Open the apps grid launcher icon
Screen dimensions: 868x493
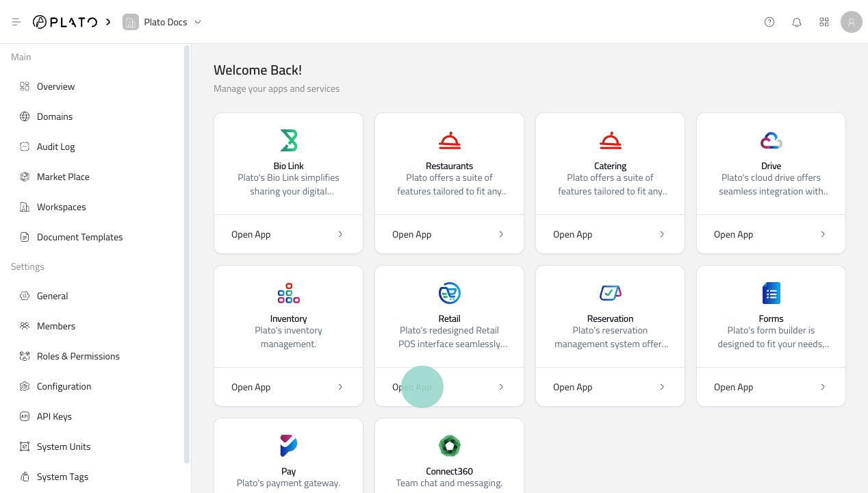click(x=824, y=22)
